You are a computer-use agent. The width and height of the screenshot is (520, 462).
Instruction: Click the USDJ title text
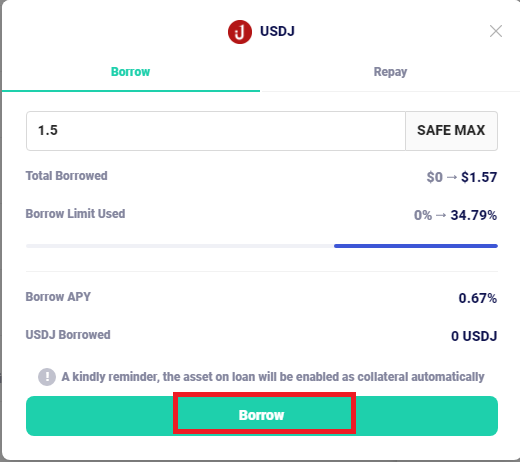[277, 31]
